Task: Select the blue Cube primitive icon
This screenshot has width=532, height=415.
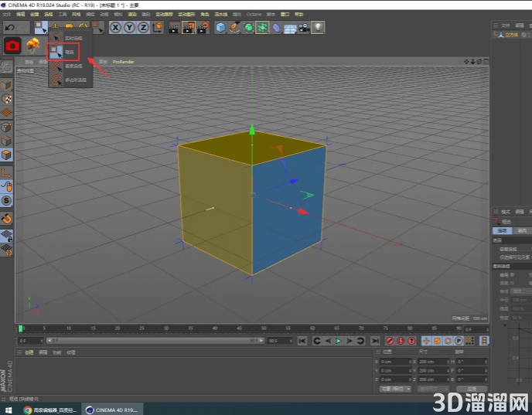Action: [x=220, y=28]
